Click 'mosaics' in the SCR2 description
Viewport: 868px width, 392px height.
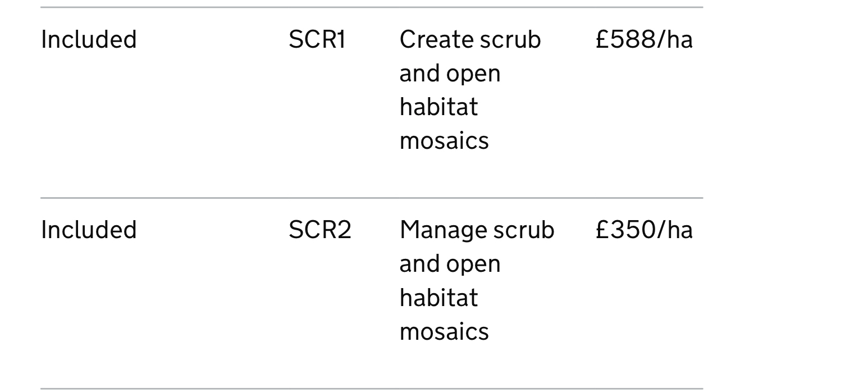(x=444, y=331)
